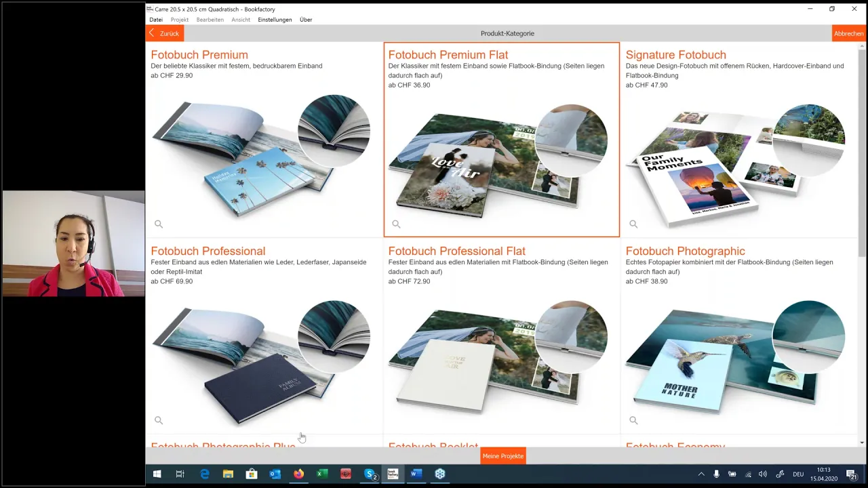Click the Fotobuch Photographic Mother Nature image
The image size is (868, 488).
(736, 357)
